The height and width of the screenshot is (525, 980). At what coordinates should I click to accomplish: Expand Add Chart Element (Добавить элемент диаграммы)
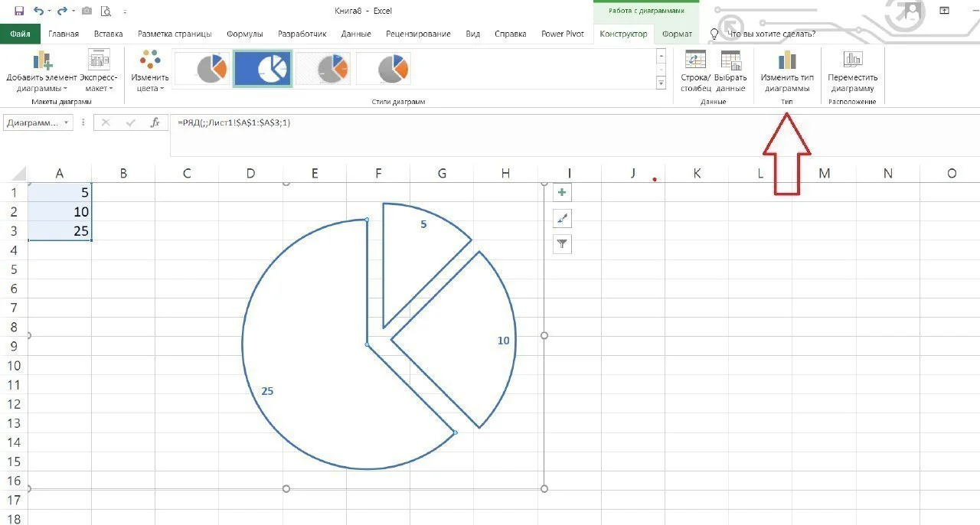pos(41,72)
